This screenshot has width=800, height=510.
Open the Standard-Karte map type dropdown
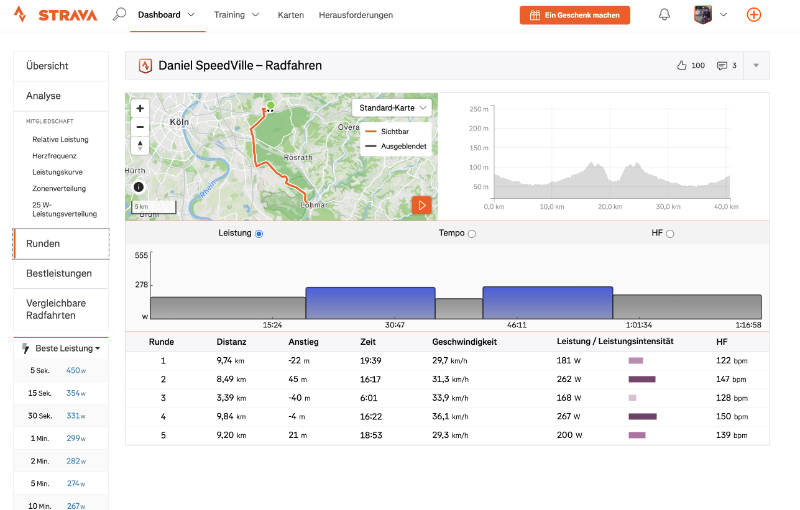click(x=392, y=108)
